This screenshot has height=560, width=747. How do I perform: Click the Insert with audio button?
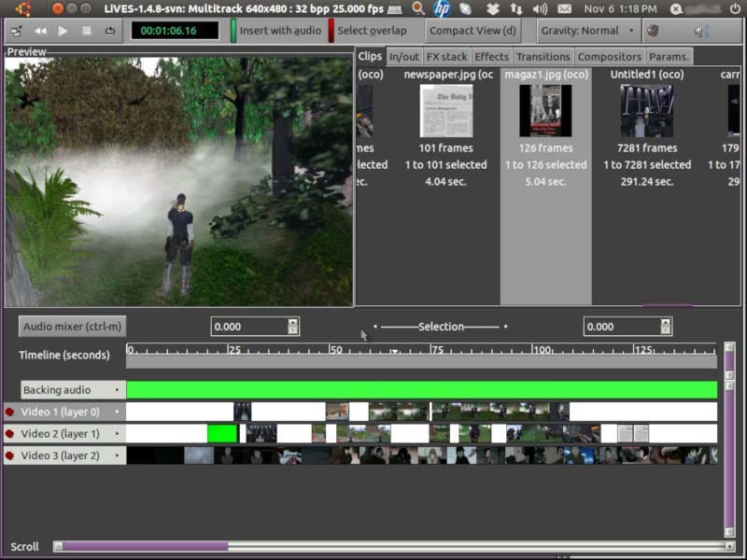coord(281,30)
